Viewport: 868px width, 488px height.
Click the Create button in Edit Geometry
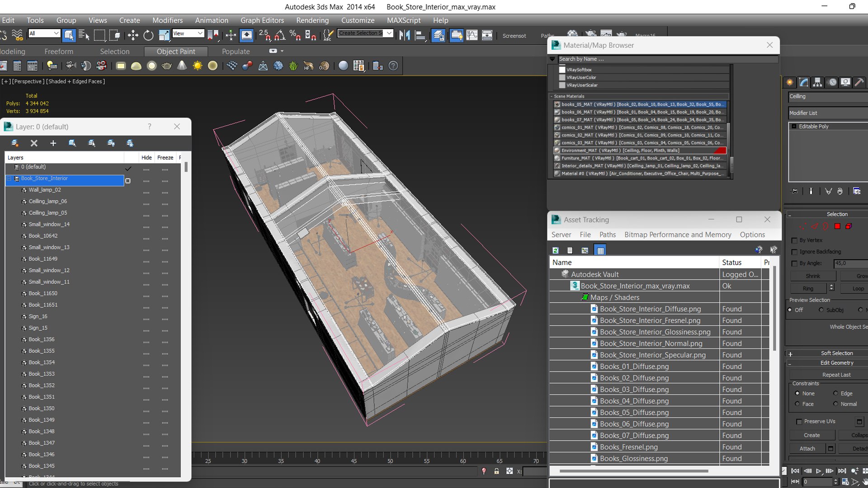811,435
